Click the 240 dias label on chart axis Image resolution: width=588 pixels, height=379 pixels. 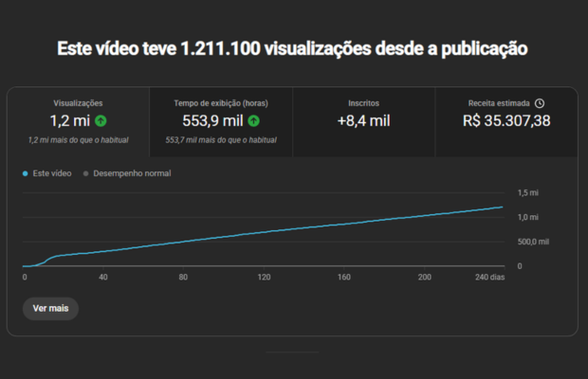click(490, 278)
